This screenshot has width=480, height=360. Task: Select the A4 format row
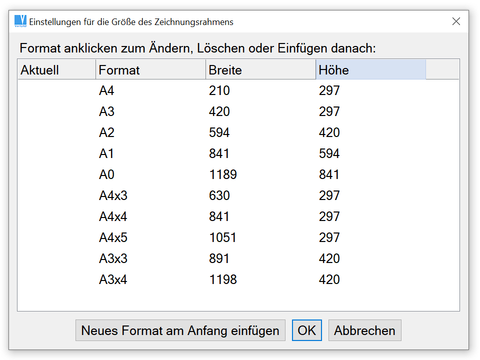pyautogui.click(x=238, y=90)
